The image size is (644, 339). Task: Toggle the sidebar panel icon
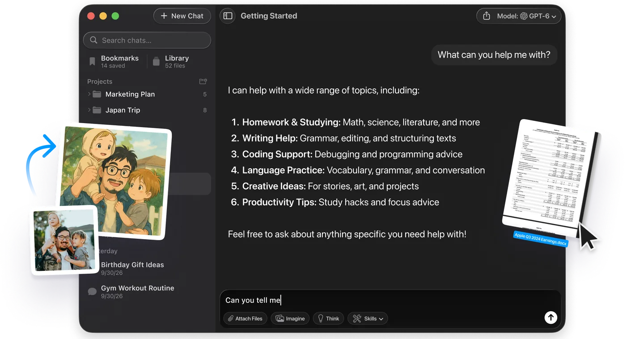(x=228, y=16)
